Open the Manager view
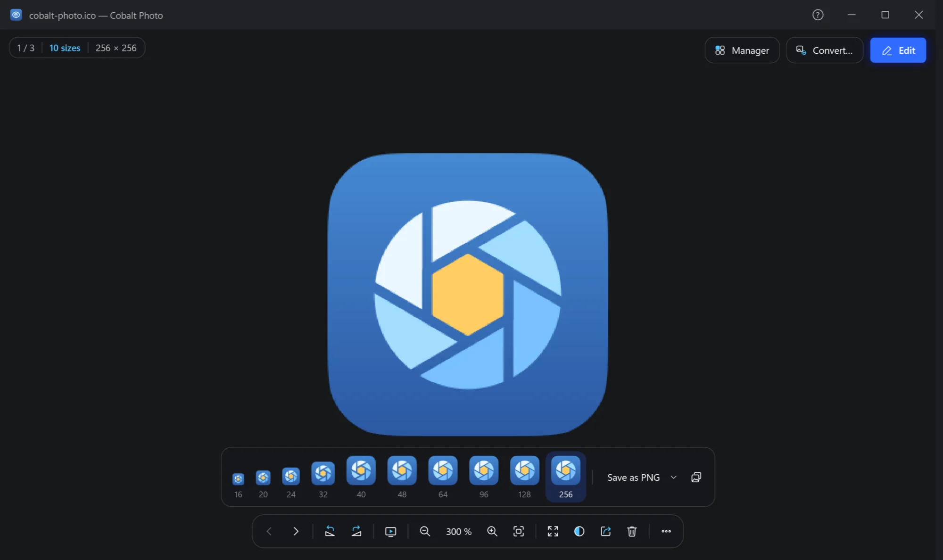The width and height of the screenshot is (943, 560). [x=742, y=50]
